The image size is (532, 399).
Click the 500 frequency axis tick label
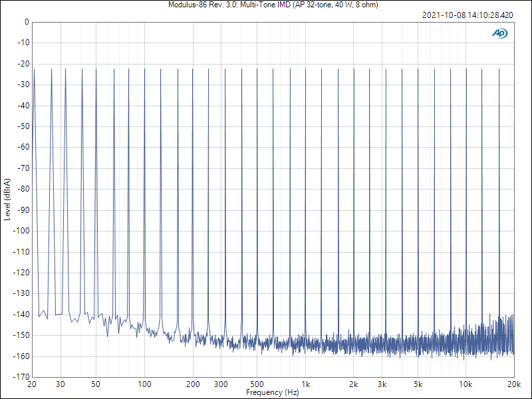pos(257,384)
